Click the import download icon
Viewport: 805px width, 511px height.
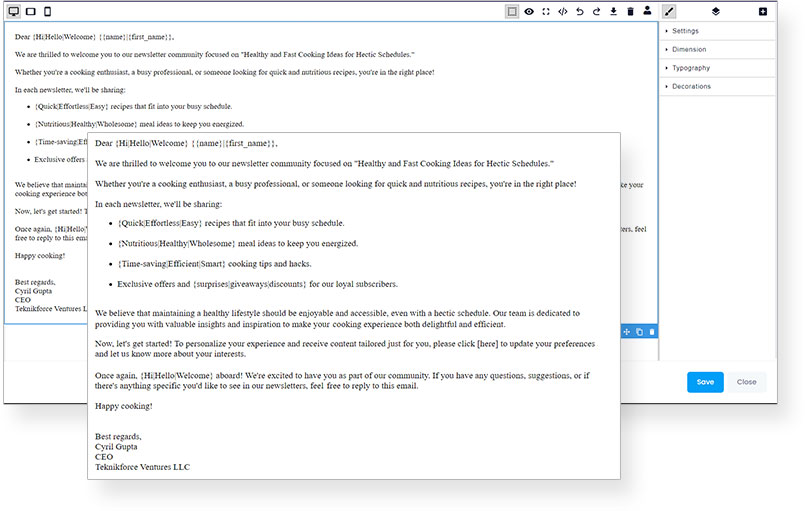[x=614, y=11]
